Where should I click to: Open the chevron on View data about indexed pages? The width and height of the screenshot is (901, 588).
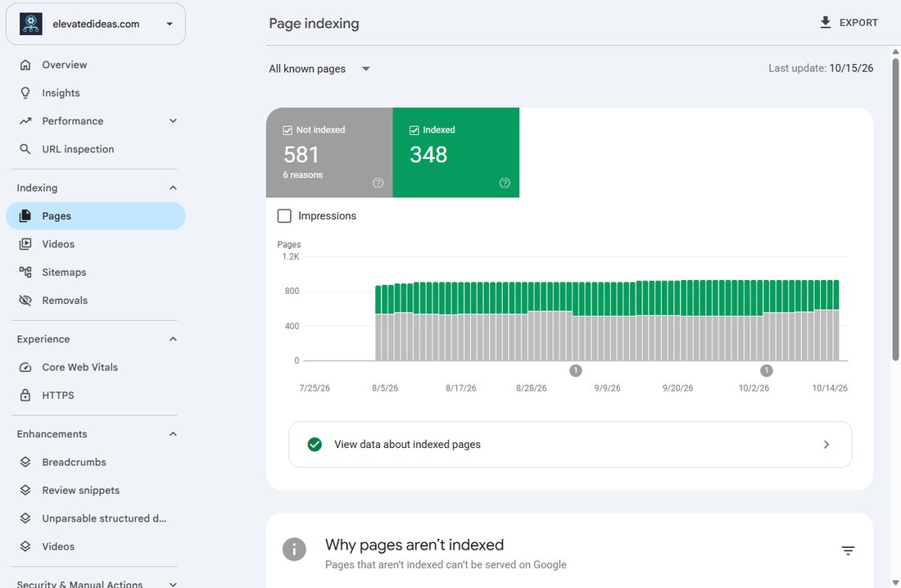[x=826, y=445]
